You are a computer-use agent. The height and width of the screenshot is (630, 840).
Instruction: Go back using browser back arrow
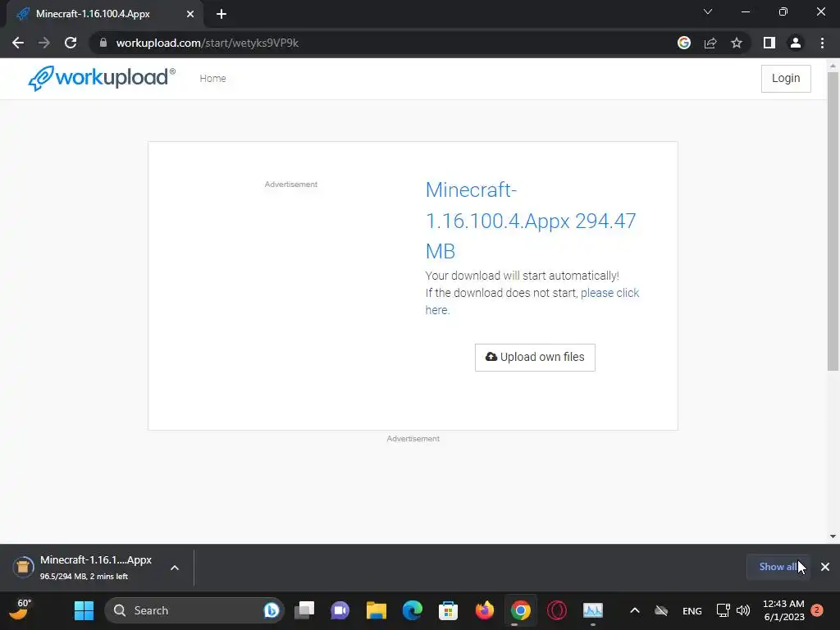(x=18, y=43)
